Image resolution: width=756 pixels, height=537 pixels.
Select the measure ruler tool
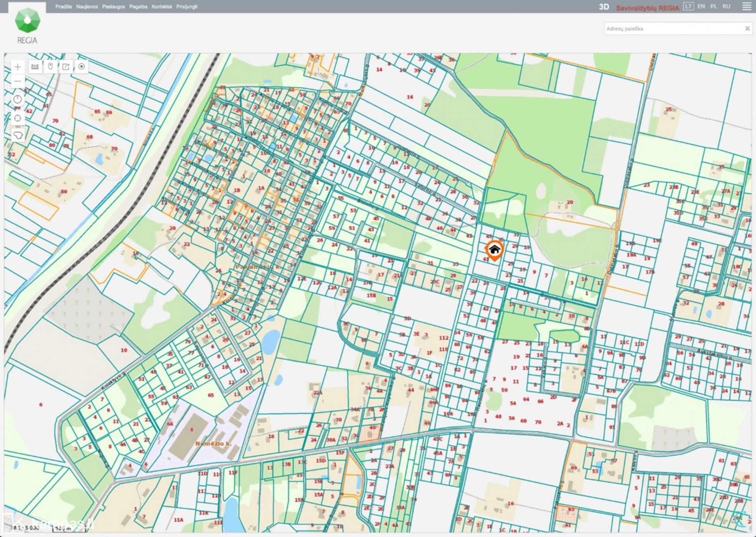[35, 67]
